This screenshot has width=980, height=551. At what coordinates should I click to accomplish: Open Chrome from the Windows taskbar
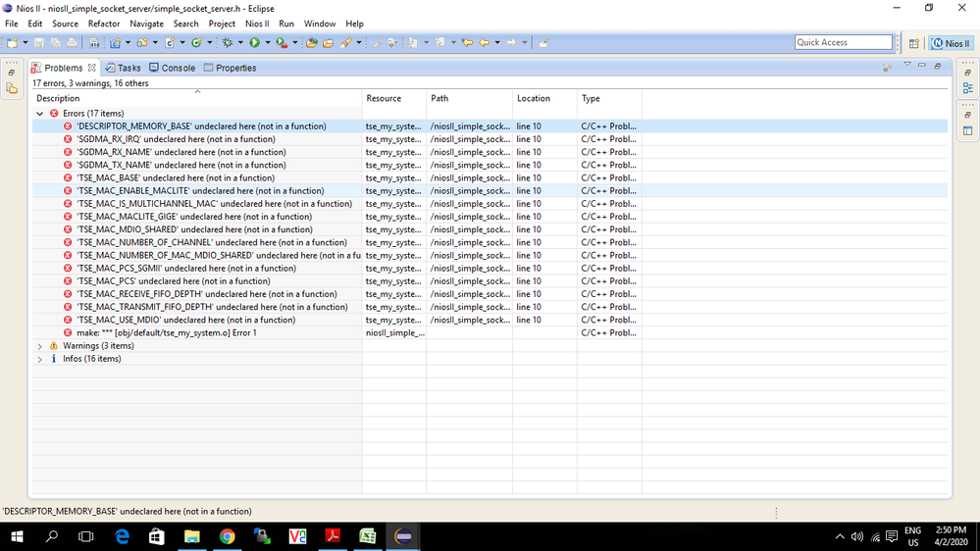pyautogui.click(x=227, y=536)
